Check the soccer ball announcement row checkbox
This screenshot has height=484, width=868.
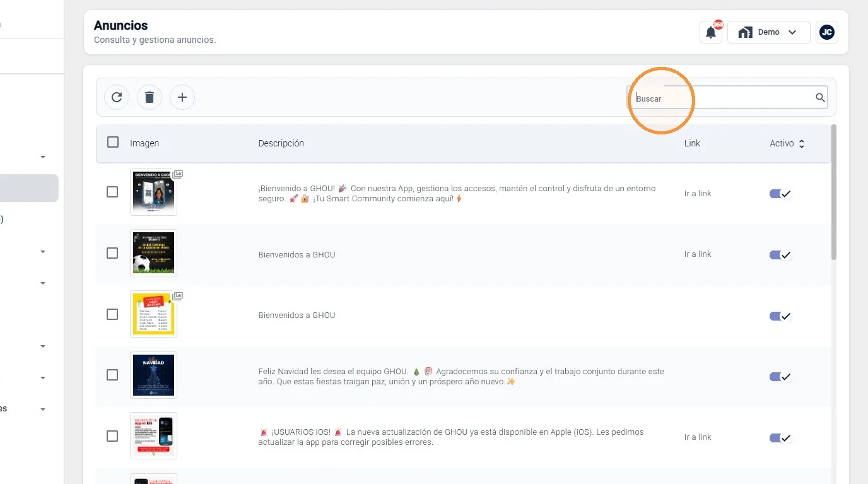pos(112,253)
